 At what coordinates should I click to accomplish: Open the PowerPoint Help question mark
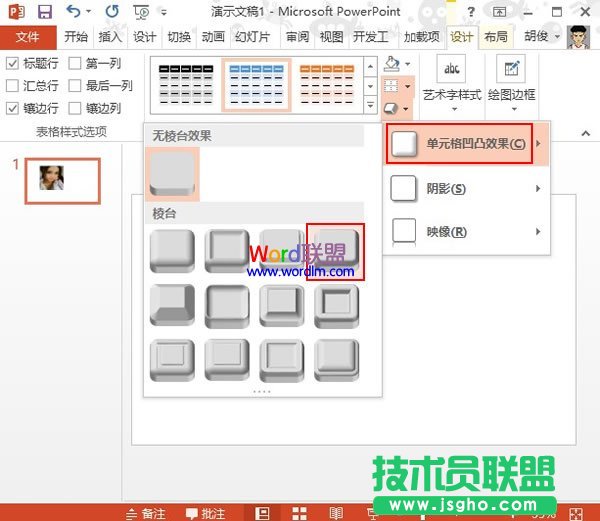click(x=471, y=12)
